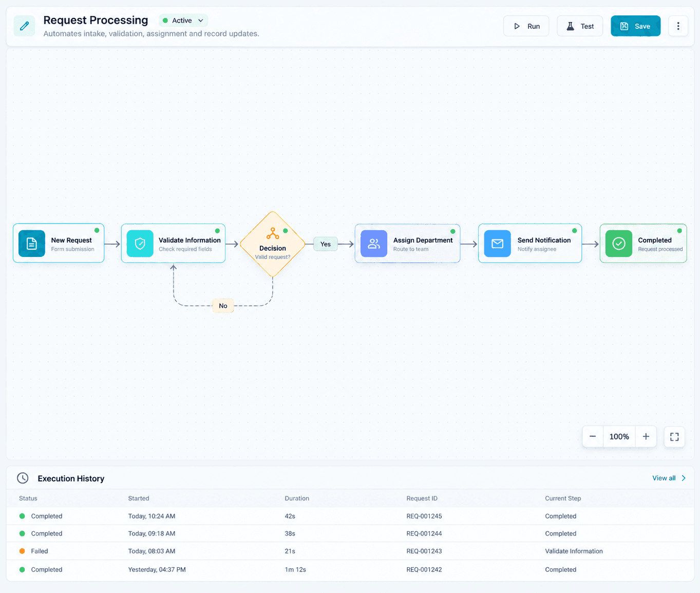Click the Today, 10:24 AM started time
Screen dimensions: 700x593
[x=152, y=516]
